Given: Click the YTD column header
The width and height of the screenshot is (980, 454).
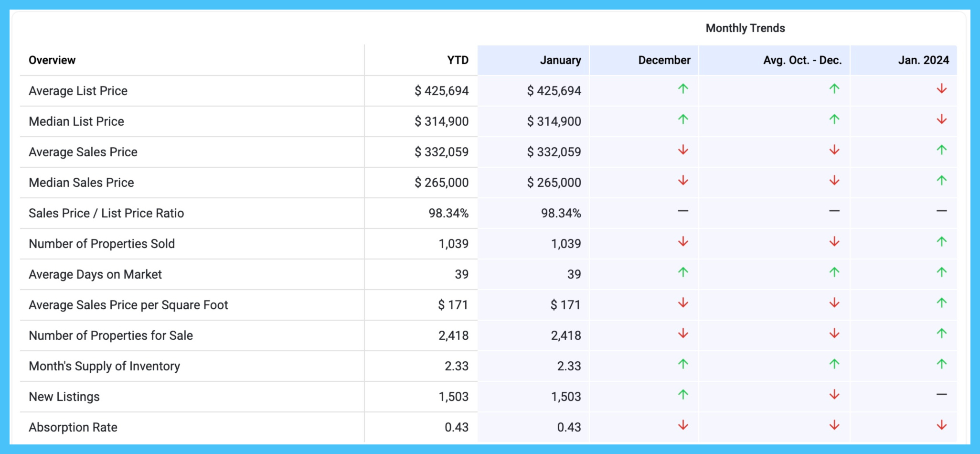Looking at the screenshot, I should tap(458, 60).
